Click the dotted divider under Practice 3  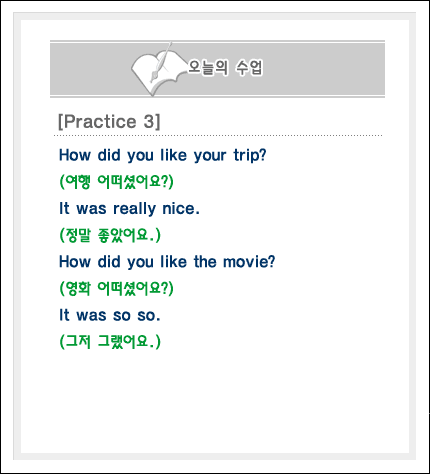point(218,136)
